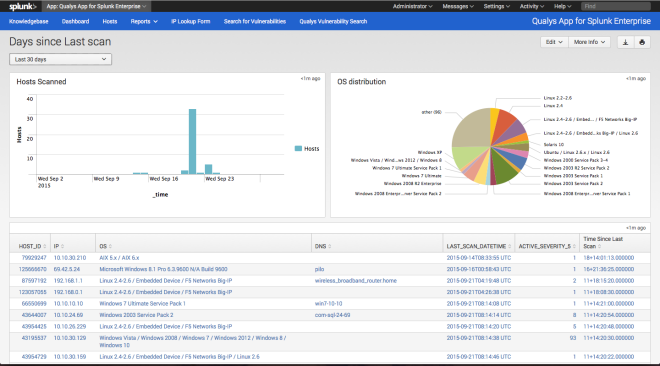Expand the Reports menu
Viewport: 660px width, 366px height.
[x=144, y=21]
